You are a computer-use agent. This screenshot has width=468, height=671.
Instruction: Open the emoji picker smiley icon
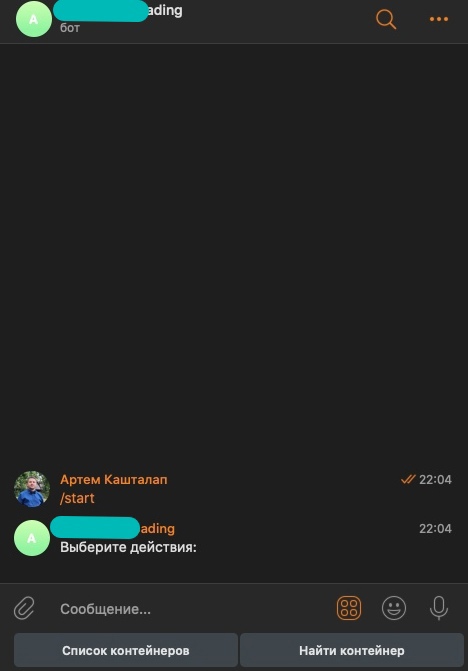click(x=394, y=608)
